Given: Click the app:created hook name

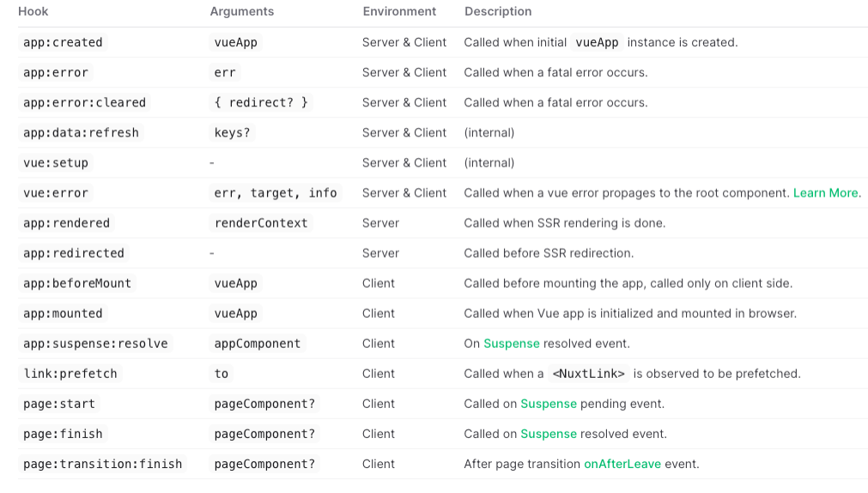Looking at the screenshot, I should pyautogui.click(x=63, y=43).
